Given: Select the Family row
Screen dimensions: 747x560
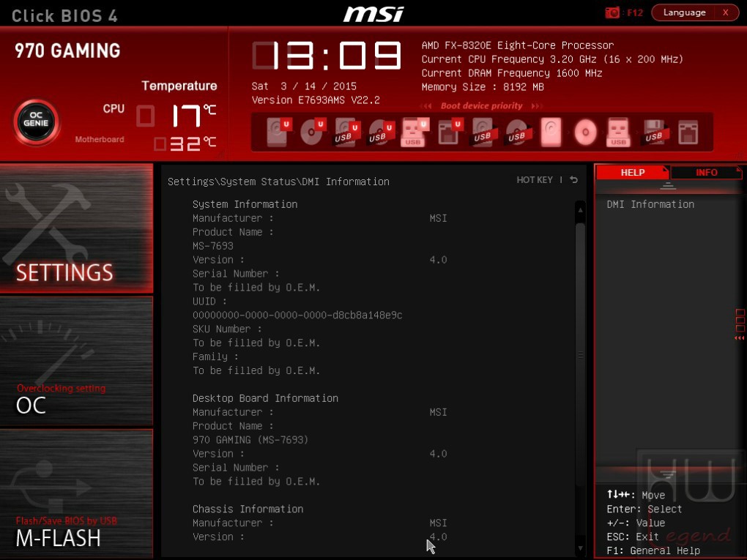Looking at the screenshot, I should tap(215, 356).
